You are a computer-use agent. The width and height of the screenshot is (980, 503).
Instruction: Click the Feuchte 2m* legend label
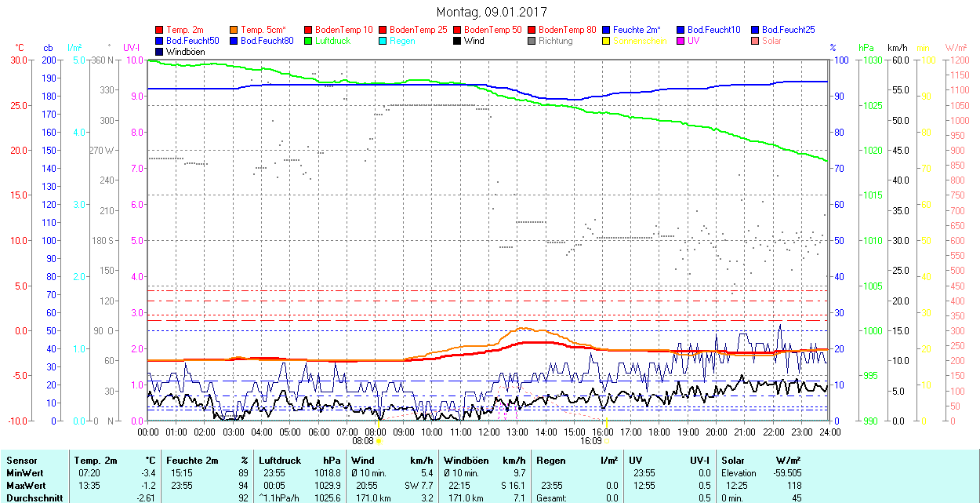(638, 30)
